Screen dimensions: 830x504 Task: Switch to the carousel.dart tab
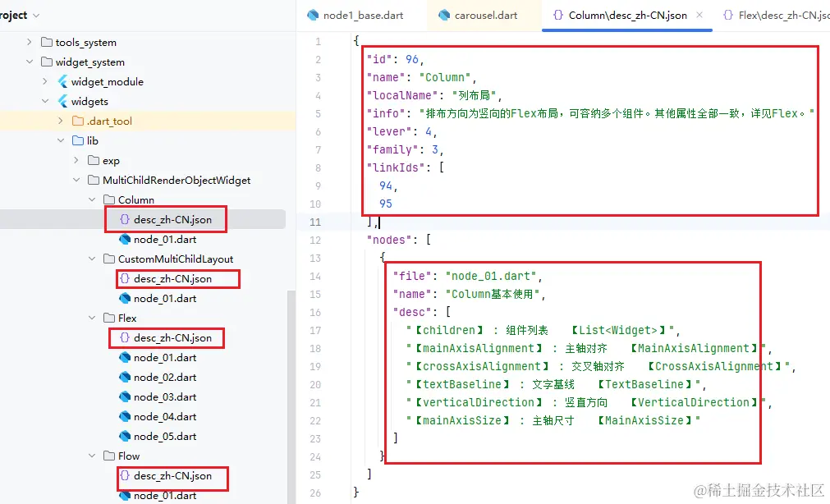pyautogui.click(x=478, y=16)
